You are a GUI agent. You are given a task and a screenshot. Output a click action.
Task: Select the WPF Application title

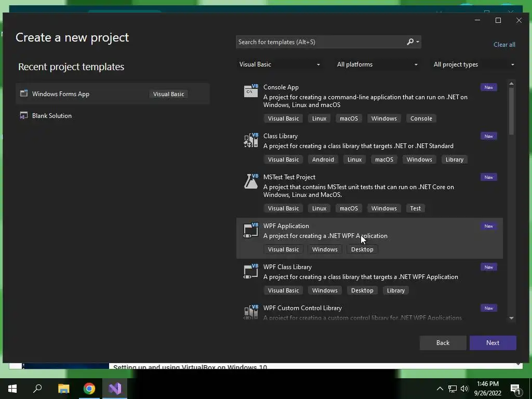coord(286,226)
